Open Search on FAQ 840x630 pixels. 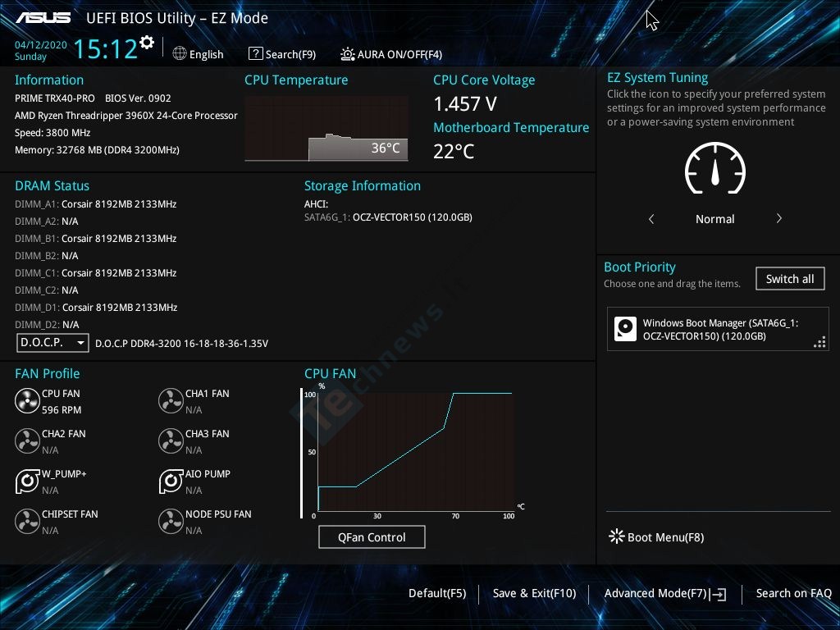[x=793, y=594]
